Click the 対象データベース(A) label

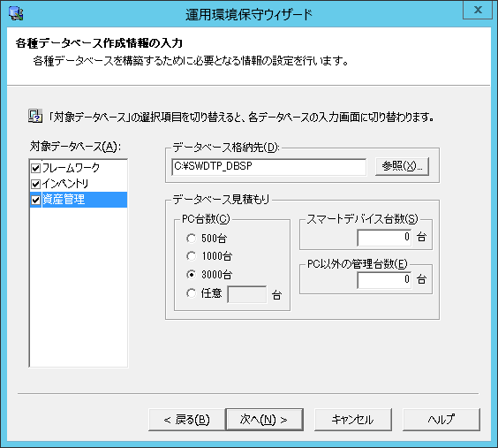76,147
